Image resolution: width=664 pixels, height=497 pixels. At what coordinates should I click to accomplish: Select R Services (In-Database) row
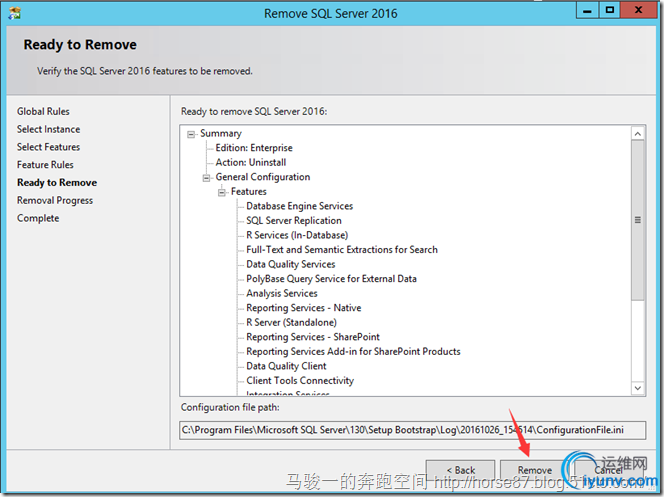297,235
